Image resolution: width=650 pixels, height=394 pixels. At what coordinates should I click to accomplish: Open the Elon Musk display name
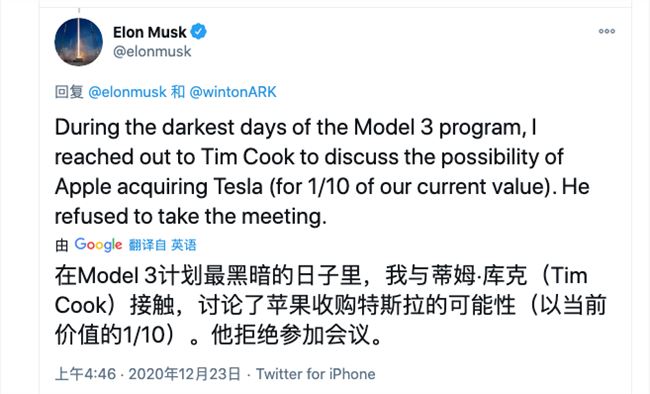click(150, 32)
